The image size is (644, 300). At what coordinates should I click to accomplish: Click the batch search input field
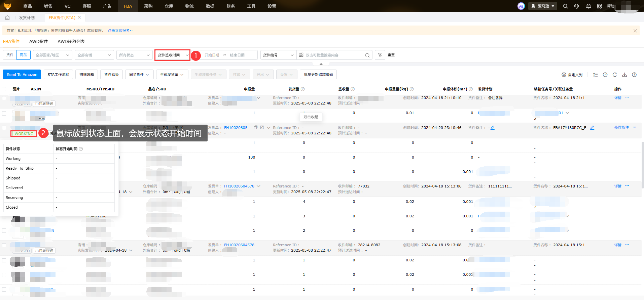tap(333, 55)
